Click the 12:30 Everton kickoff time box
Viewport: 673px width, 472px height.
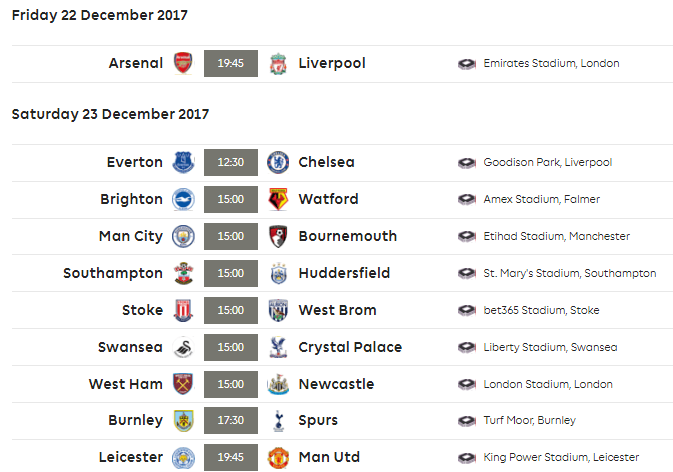(x=231, y=162)
